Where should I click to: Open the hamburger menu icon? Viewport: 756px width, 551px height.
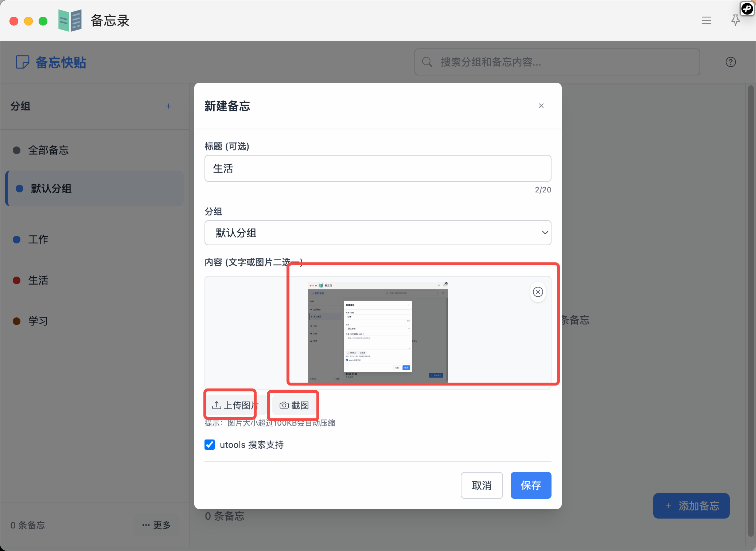706,20
